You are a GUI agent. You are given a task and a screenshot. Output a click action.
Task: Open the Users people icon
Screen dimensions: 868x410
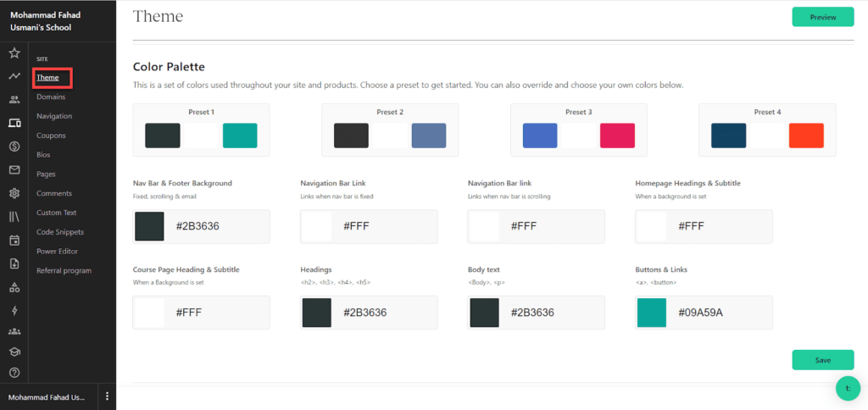(x=14, y=100)
